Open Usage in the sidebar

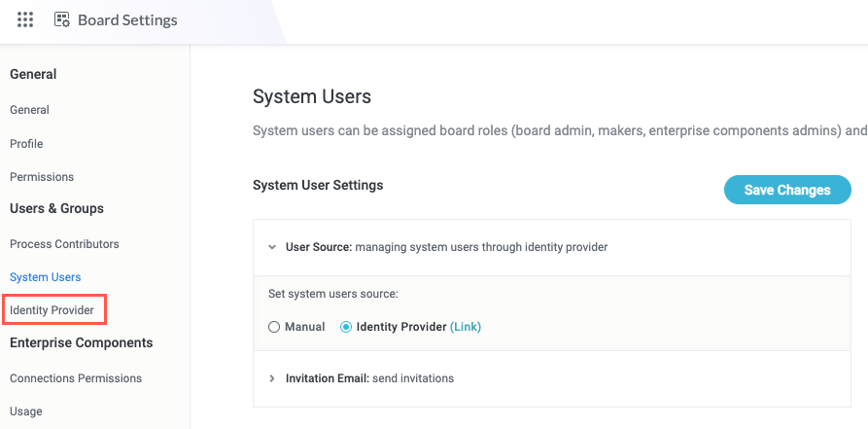point(26,411)
